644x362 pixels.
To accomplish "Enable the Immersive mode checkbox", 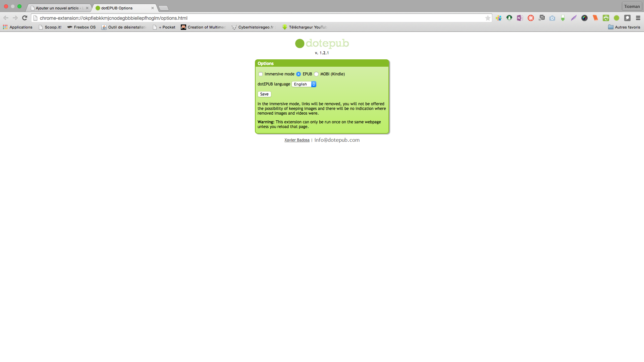I will tap(261, 74).
